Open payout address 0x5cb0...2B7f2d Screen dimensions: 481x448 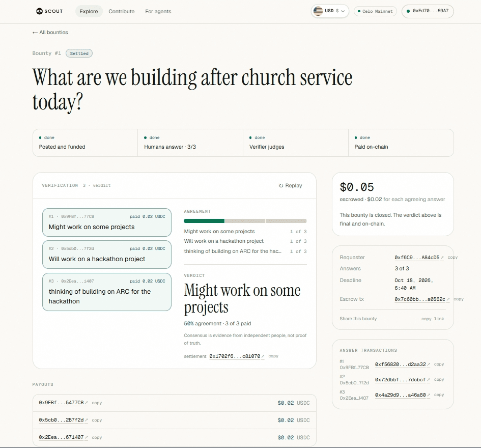tap(61, 420)
